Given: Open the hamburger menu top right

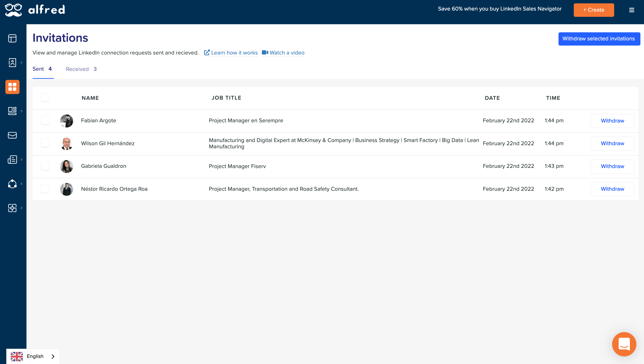Looking at the screenshot, I should pos(632,10).
